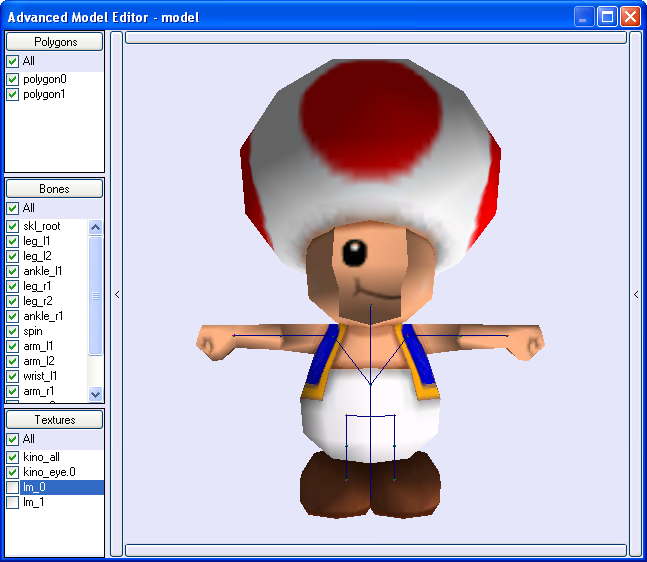Click the Bones list scrollbar thumb
This screenshot has height=562, width=647.
pyautogui.click(x=95, y=295)
